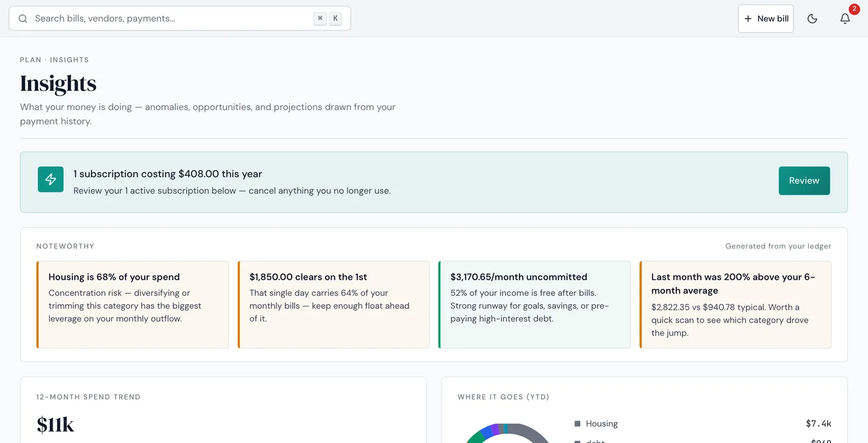Open the Housing is 68% of spend card
The width and height of the screenshot is (868, 443).
133,305
